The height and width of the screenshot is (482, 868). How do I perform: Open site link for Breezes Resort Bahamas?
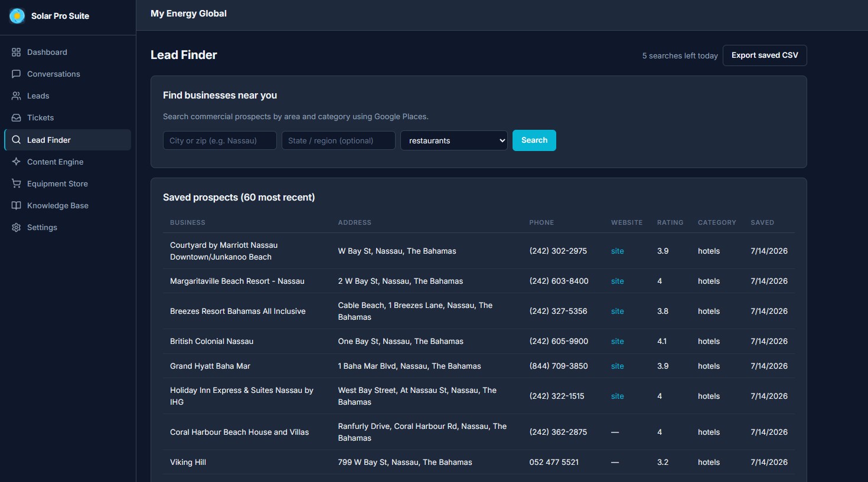618,311
